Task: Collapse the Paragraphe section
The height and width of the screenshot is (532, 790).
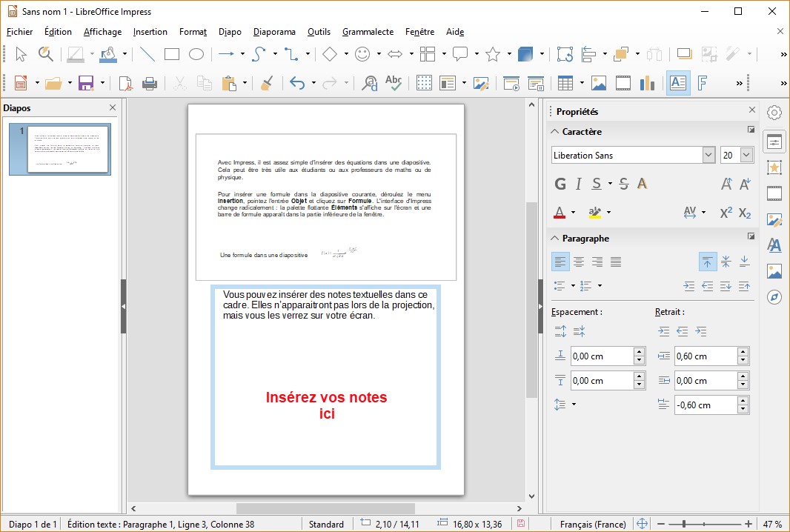Action: coord(554,239)
